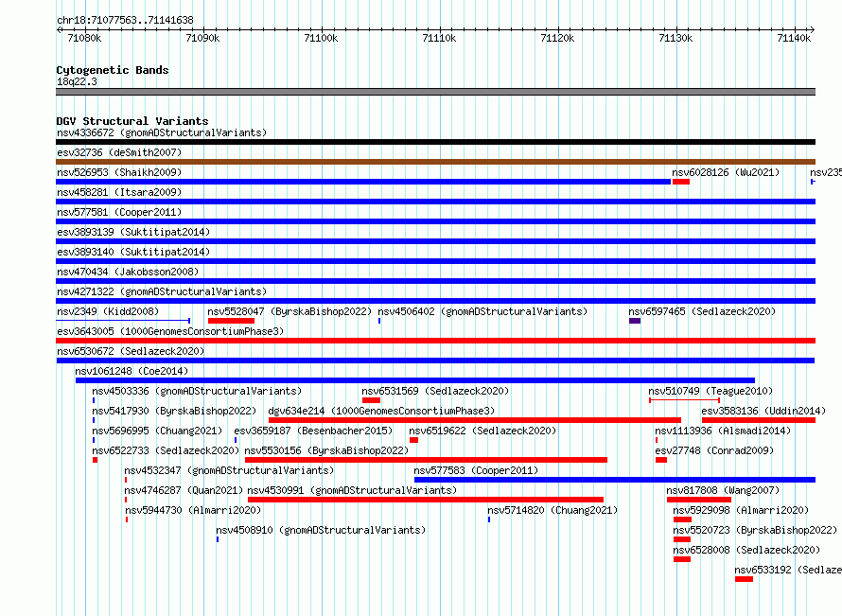The width and height of the screenshot is (842, 616).
Task: Open the nsv1113936 (Alsmadi2014) label
Action: (x=723, y=431)
